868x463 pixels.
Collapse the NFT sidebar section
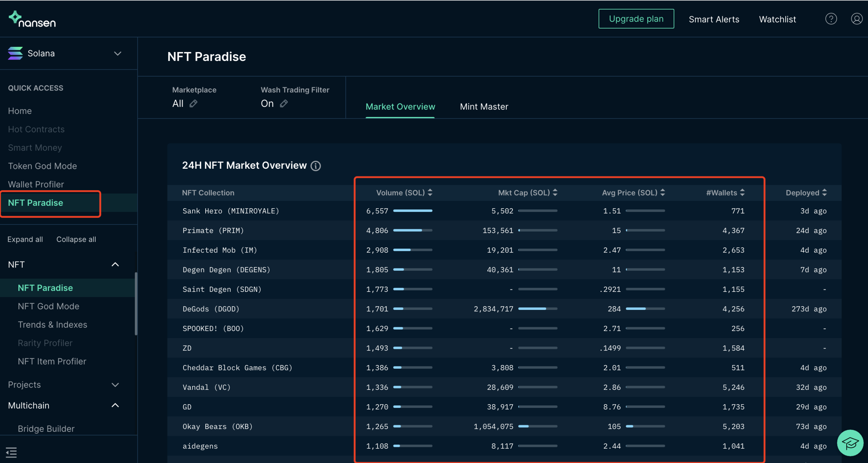click(x=115, y=264)
